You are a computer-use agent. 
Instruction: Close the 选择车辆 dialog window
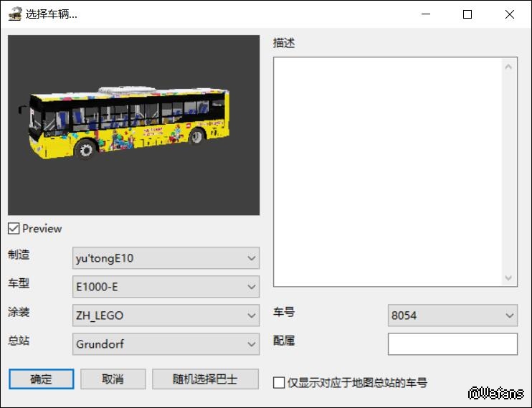tap(509, 14)
